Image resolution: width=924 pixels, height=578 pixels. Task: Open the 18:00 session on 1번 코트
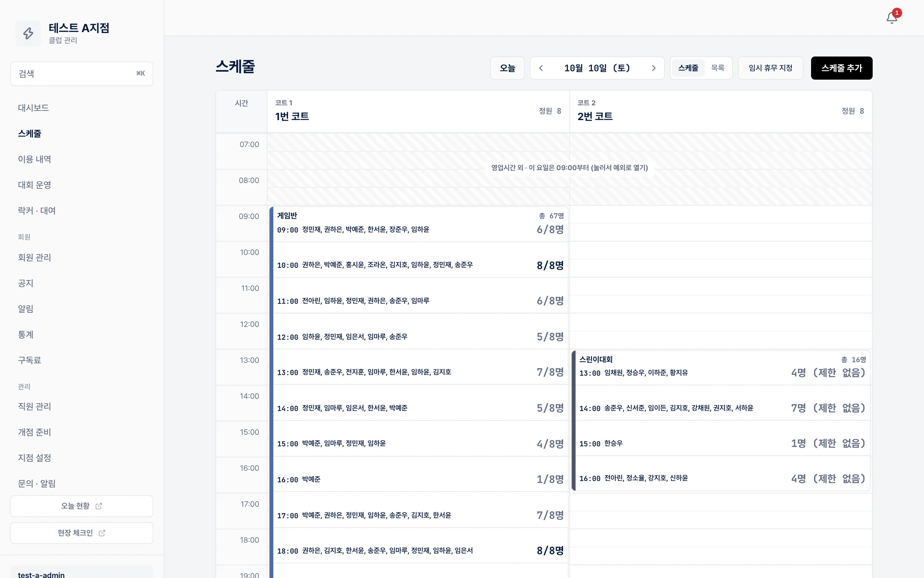point(420,546)
